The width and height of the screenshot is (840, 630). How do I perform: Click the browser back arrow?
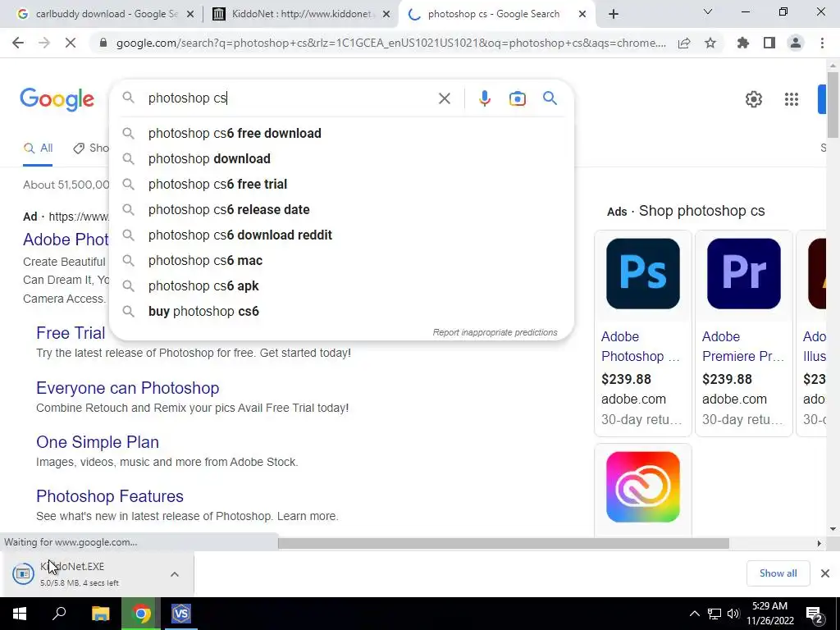pos(18,43)
